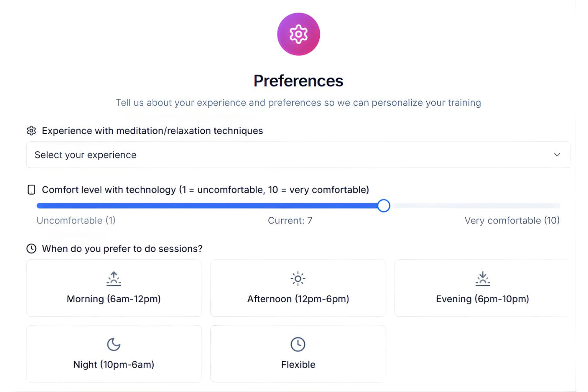Click the device icon beside Comfort level label
This screenshot has height=392, width=588.
pos(31,189)
